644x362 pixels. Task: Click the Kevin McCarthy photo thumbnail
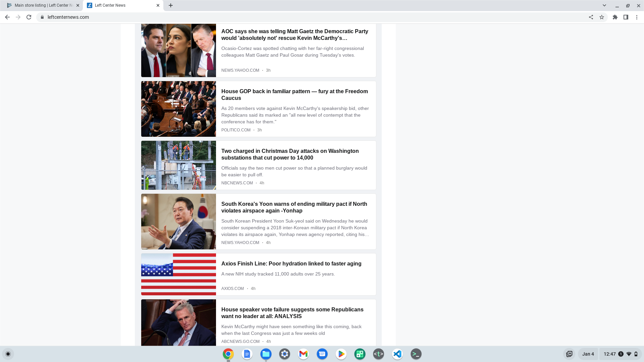pyautogui.click(x=178, y=323)
